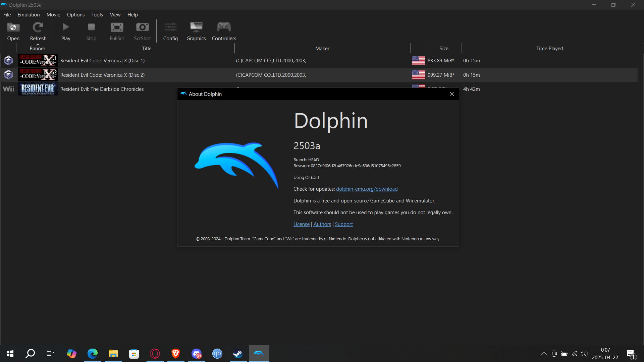Click the Stop toolbar button
This screenshot has height=362, width=644.
[91, 31]
